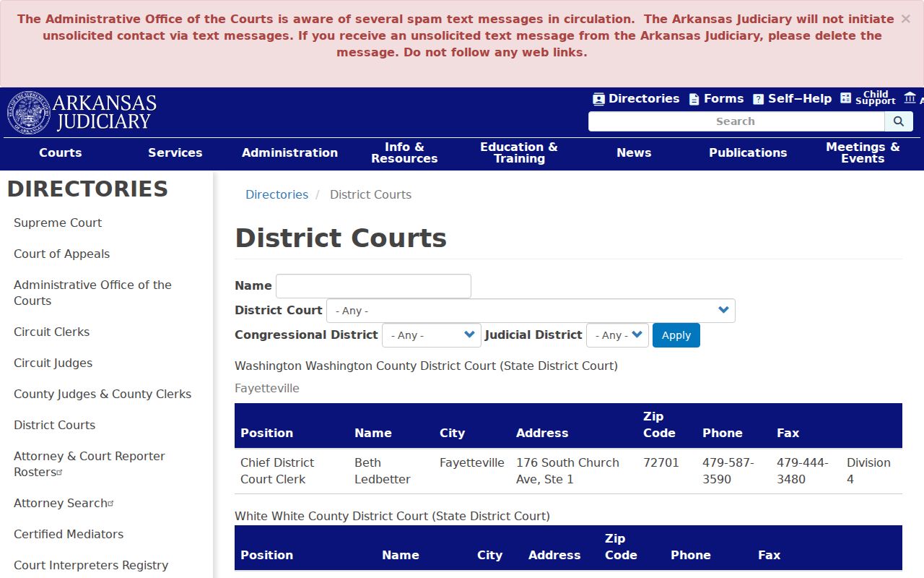Image resolution: width=924 pixels, height=578 pixels.
Task: Dismiss the spam text message alert banner
Action: 905,19
